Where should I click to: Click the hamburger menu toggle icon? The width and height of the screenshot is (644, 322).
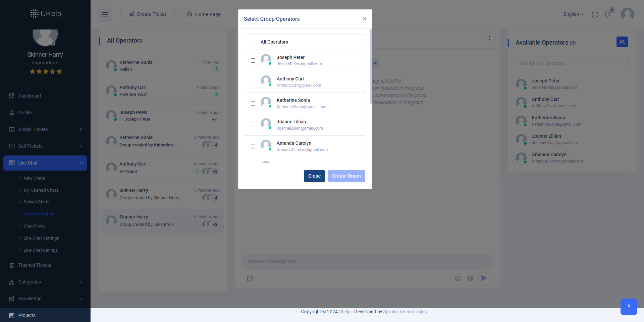tap(105, 14)
